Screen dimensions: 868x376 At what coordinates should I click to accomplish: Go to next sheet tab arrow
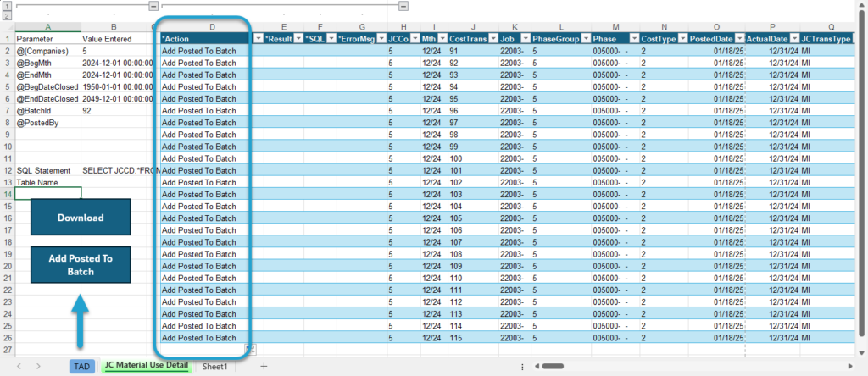click(x=38, y=366)
